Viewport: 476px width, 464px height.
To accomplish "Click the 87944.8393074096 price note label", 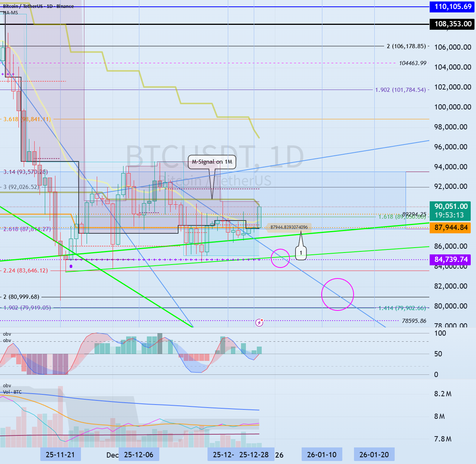I will pos(289,227).
